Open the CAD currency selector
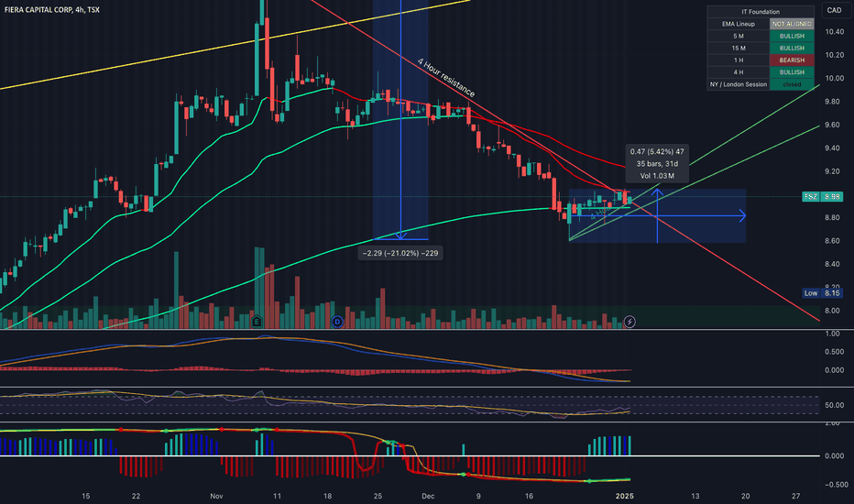This screenshot has width=854, height=504. pyautogui.click(x=834, y=10)
